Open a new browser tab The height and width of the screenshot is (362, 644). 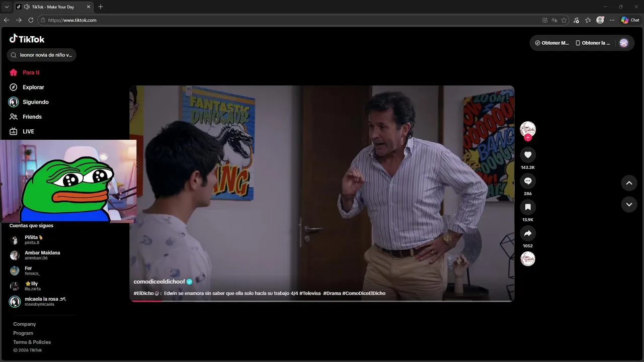tap(101, 7)
